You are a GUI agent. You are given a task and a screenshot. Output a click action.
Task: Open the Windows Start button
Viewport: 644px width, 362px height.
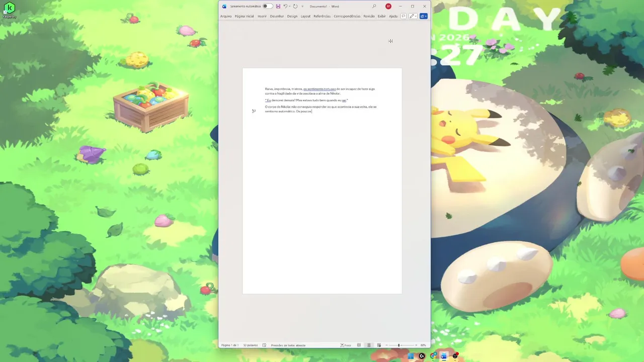[411, 356]
